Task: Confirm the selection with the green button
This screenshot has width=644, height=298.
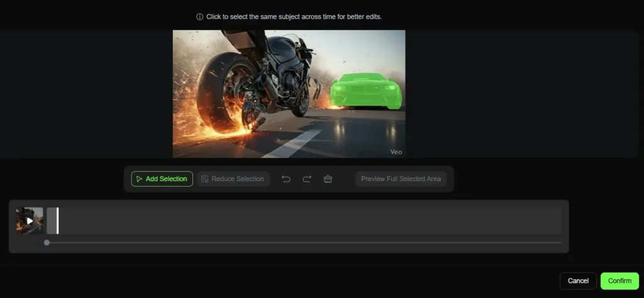Action: tap(619, 281)
